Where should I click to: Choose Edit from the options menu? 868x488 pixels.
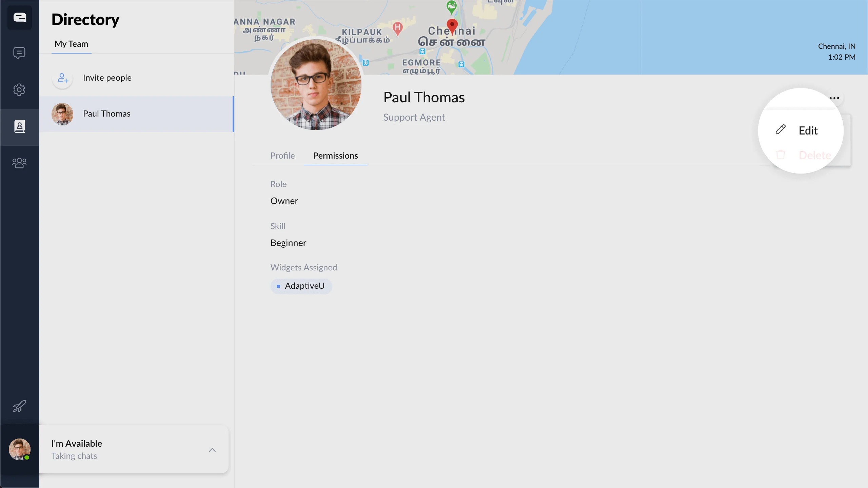[808, 130]
